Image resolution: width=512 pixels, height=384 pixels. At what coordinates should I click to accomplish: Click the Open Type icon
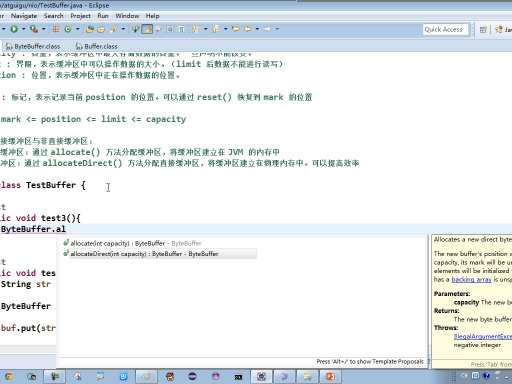pyautogui.click(x=90, y=29)
